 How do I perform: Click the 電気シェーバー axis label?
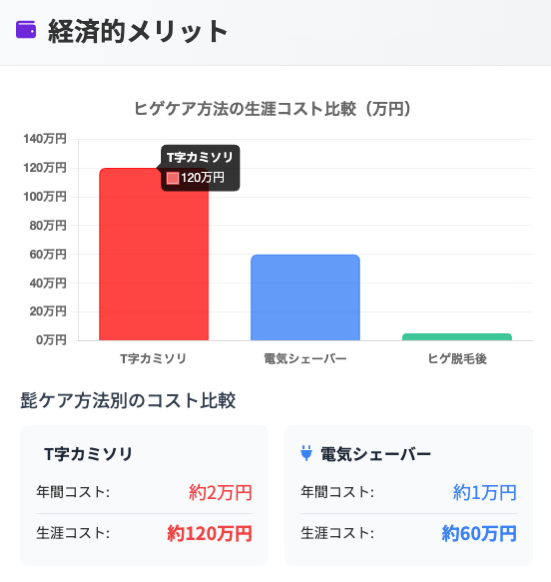pos(305,359)
